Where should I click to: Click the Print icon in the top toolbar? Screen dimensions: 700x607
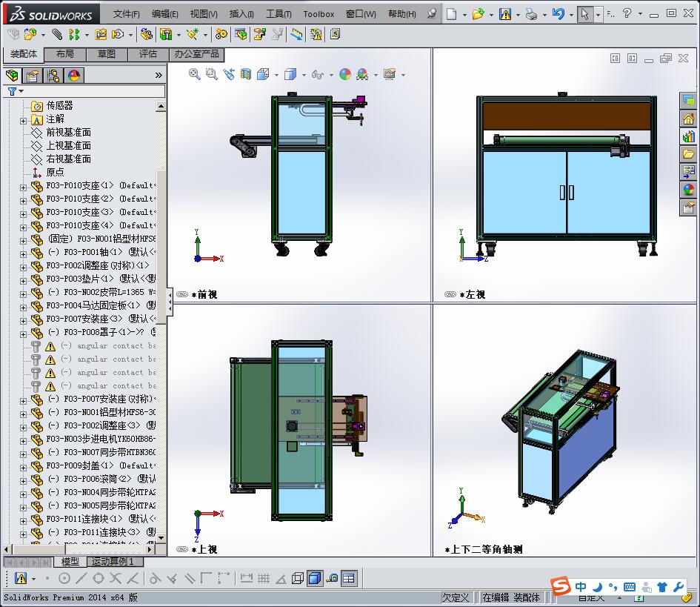click(531, 14)
